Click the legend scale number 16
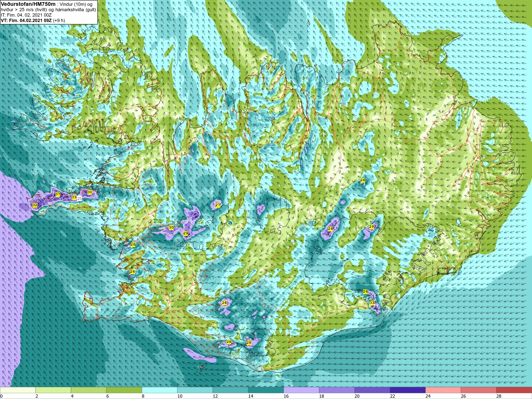The width and height of the screenshot is (532, 399). click(286, 396)
